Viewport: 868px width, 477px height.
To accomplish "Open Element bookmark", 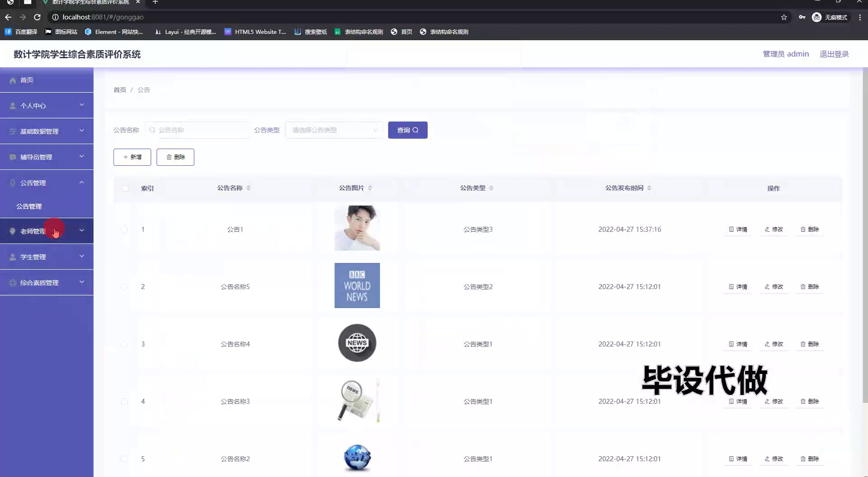I will pyautogui.click(x=114, y=32).
